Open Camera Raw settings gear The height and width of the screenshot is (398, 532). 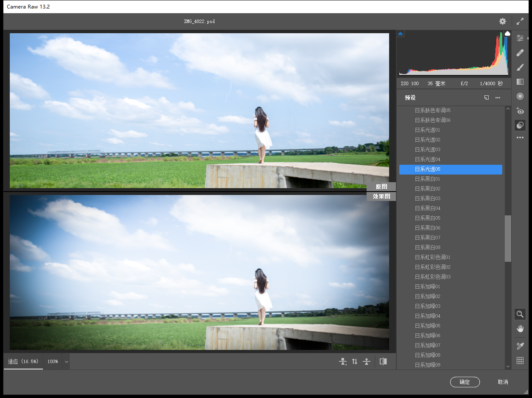pyautogui.click(x=503, y=21)
